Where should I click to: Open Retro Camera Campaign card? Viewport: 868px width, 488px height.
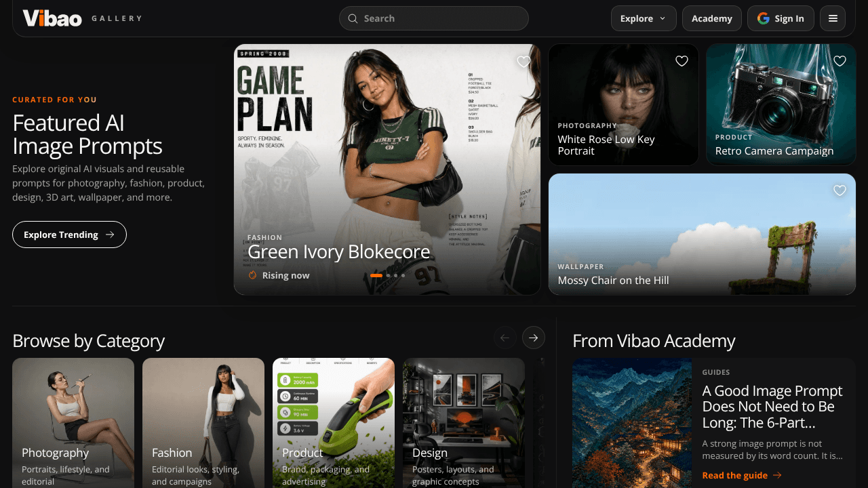(x=781, y=104)
